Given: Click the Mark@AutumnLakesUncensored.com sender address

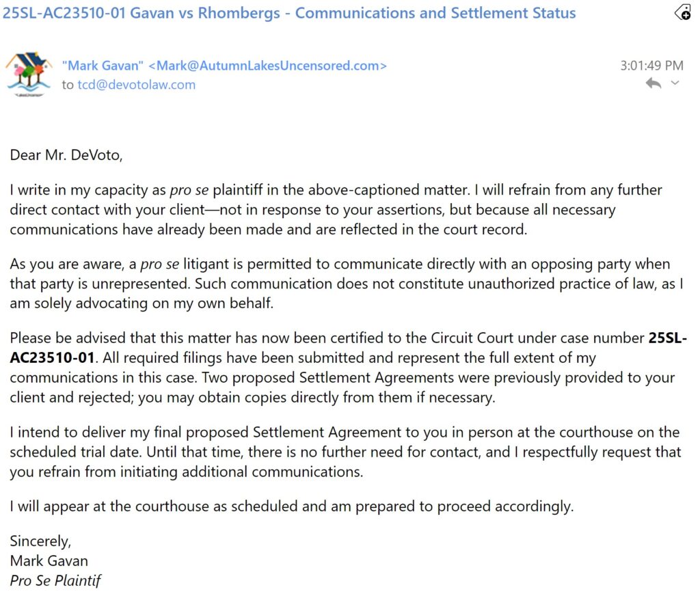Looking at the screenshot, I should (x=268, y=66).
